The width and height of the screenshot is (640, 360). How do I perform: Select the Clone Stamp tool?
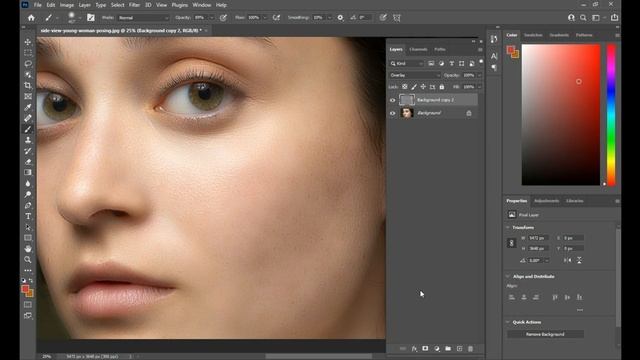tap(28, 140)
